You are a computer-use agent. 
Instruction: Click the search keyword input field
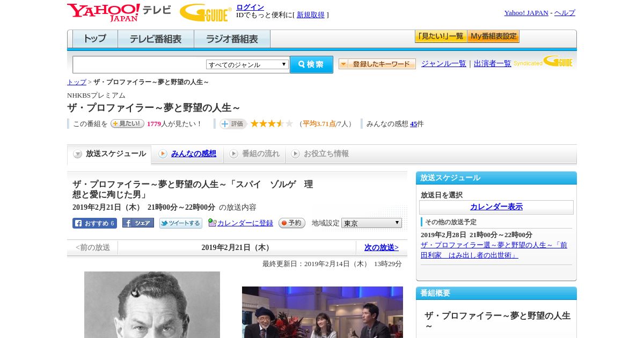click(139, 64)
